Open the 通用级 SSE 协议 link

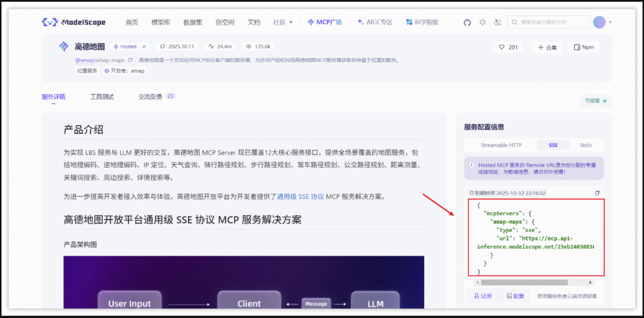(x=300, y=197)
